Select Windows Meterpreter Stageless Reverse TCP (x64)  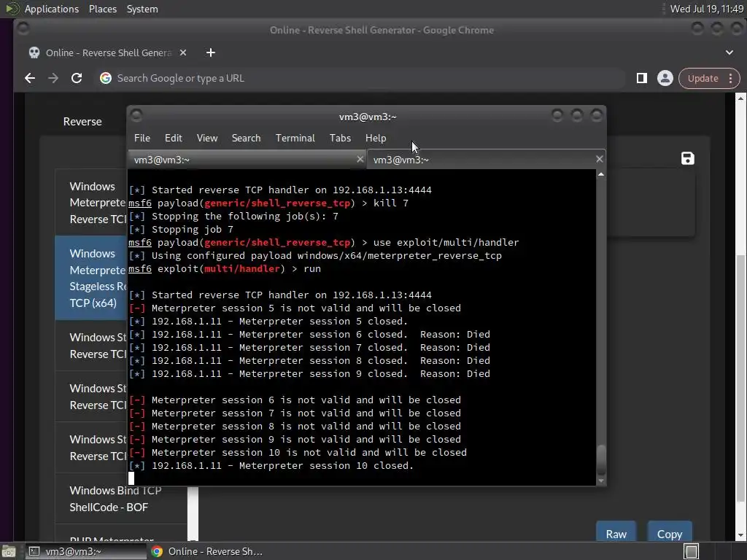click(91, 278)
